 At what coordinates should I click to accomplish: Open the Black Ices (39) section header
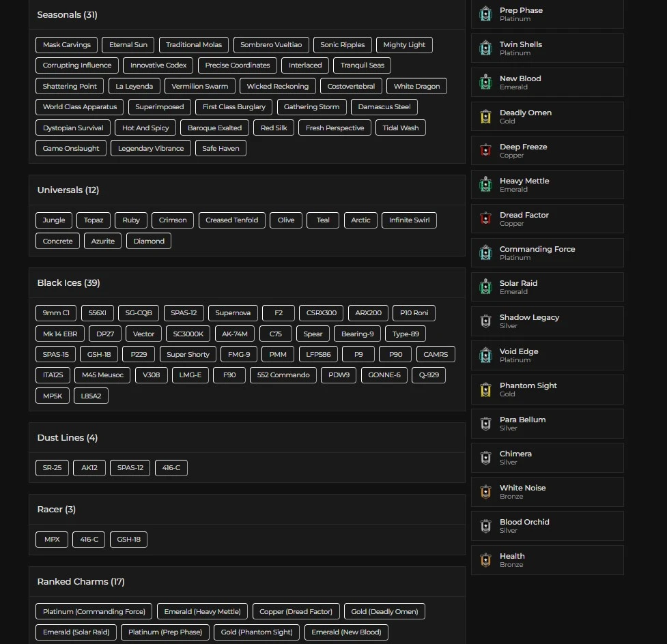click(68, 283)
